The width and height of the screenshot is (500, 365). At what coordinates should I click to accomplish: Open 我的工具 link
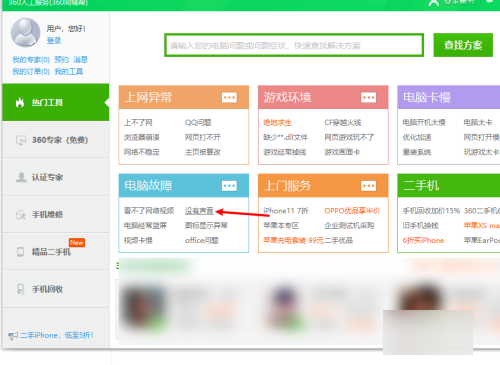[x=69, y=71]
